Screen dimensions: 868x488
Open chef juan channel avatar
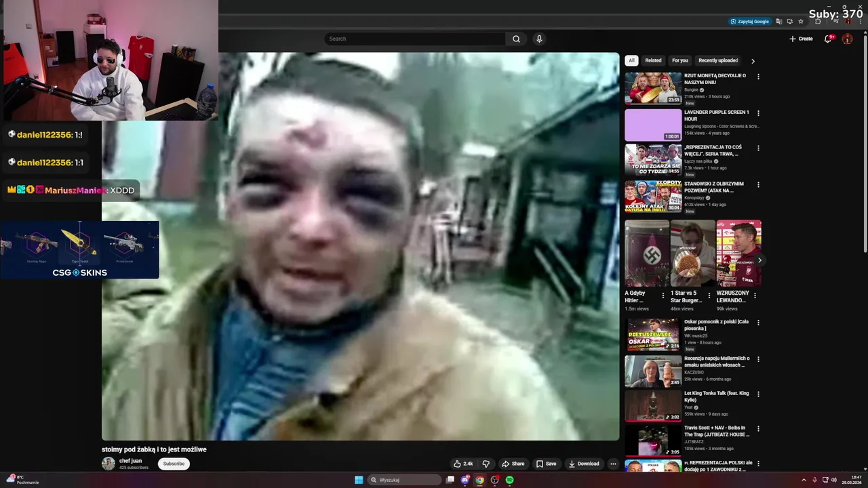click(x=108, y=464)
